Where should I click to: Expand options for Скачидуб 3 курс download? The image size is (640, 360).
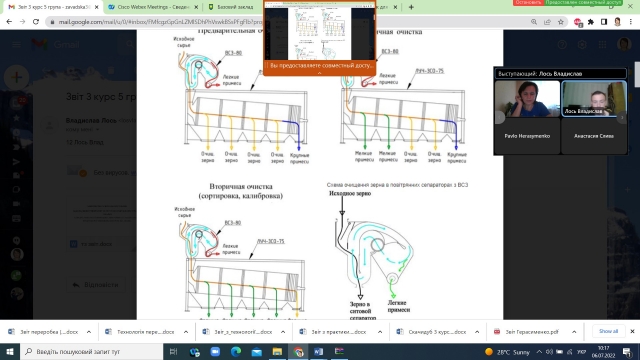coord(477,332)
